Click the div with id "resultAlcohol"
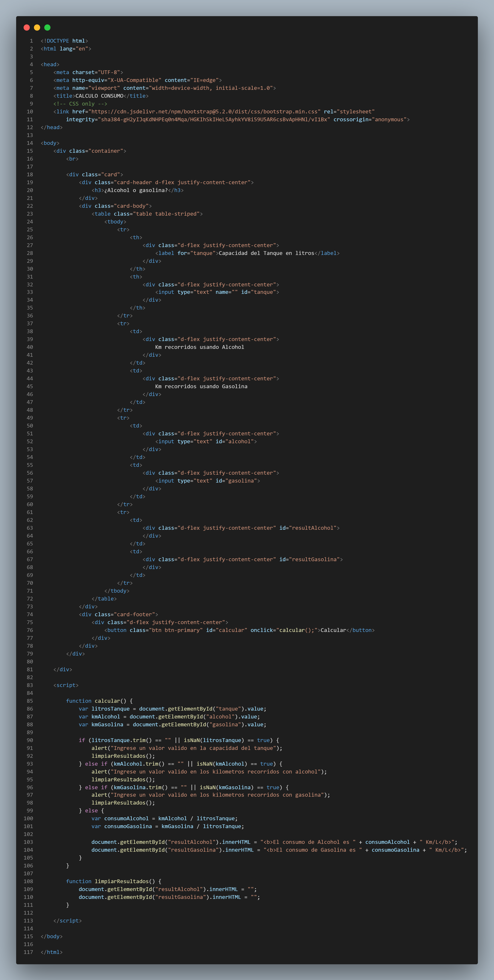The width and height of the screenshot is (494, 980). [x=241, y=528]
